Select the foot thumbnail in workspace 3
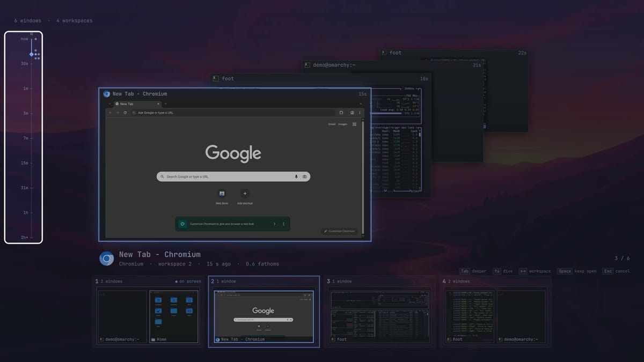 click(x=380, y=316)
